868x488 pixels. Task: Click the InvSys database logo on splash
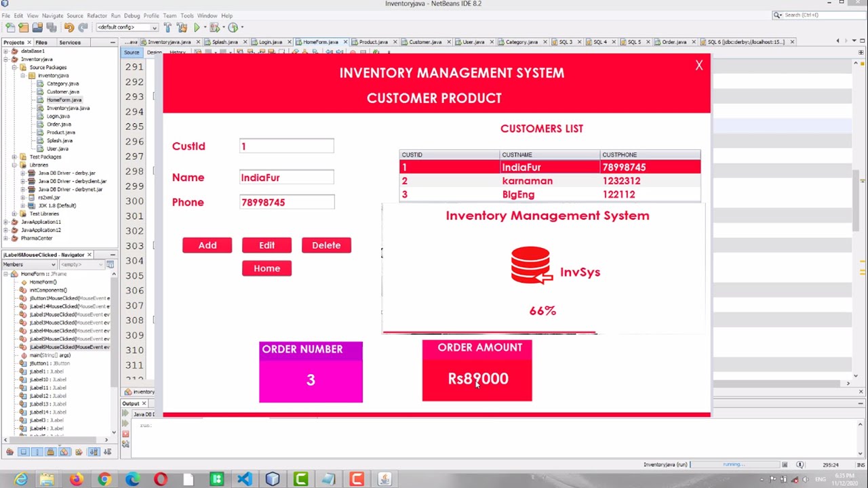pyautogui.click(x=531, y=265)
